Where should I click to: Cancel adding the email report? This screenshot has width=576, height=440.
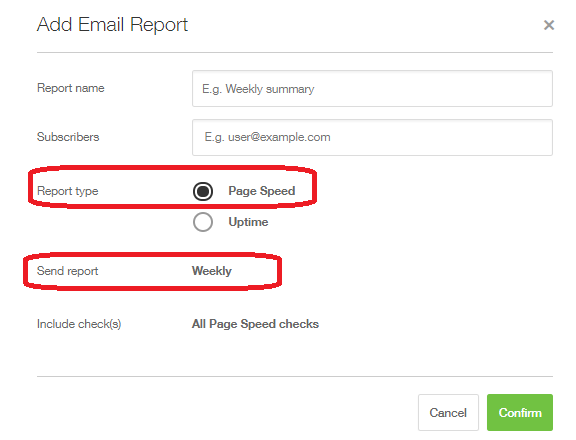[x=448, y=412]
